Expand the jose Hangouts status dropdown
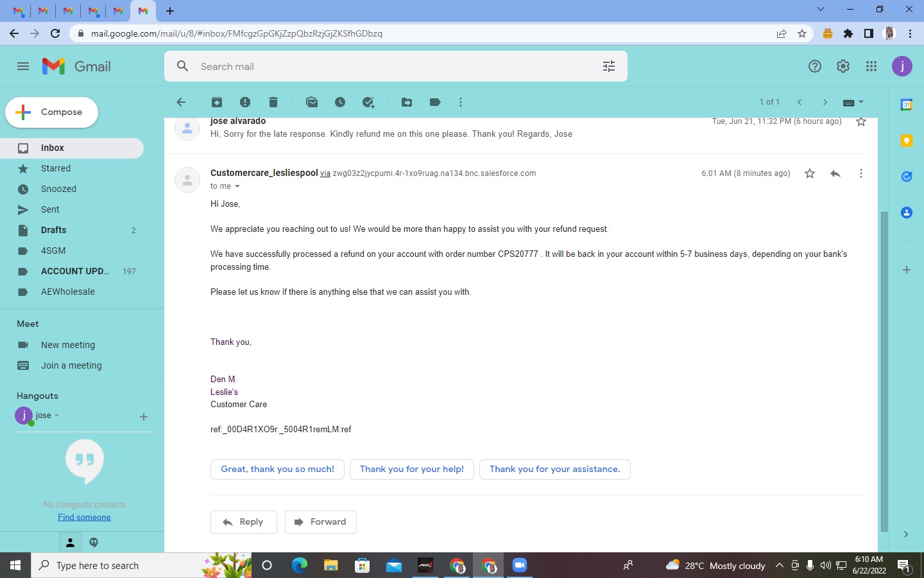Image resolution: width=924 pixels, height=578 pixels. [56, 416]
